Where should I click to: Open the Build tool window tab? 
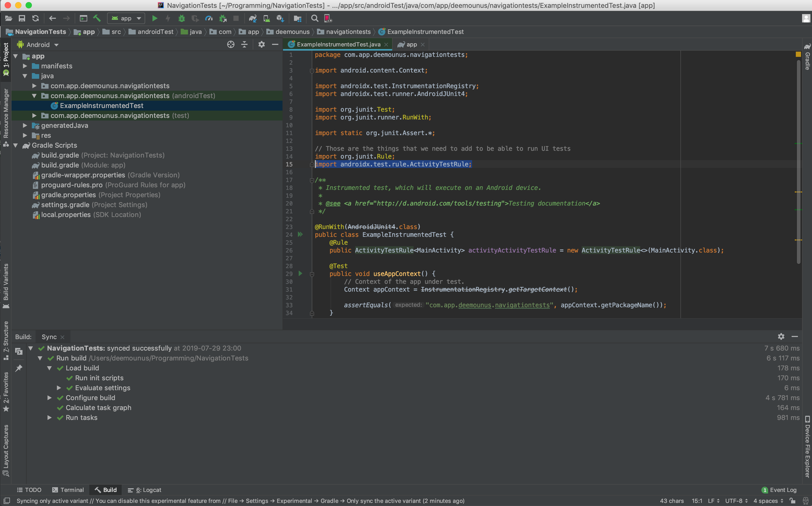coord(105,490)
